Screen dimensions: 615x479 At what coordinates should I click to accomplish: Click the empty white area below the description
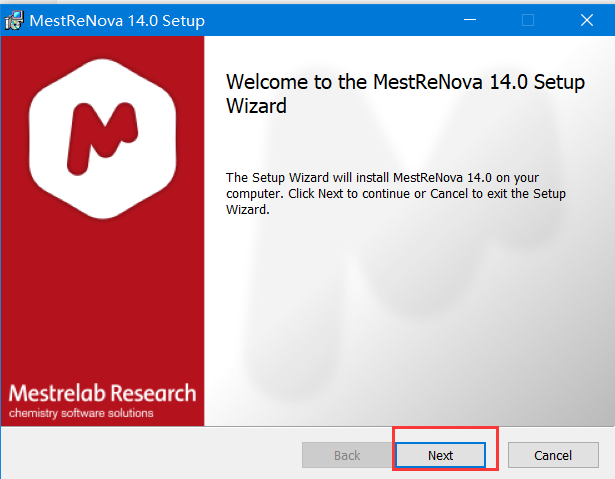tap(410, 330)
